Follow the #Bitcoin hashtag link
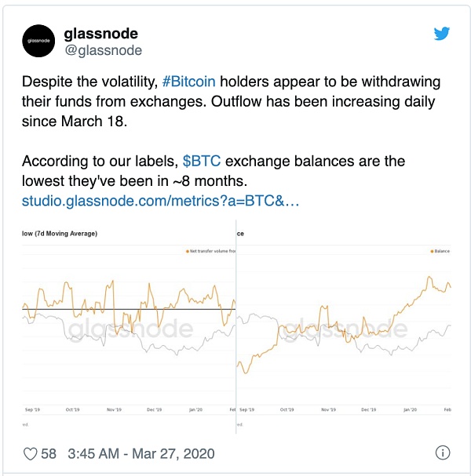The image size is (471, 476). [188, 82]
